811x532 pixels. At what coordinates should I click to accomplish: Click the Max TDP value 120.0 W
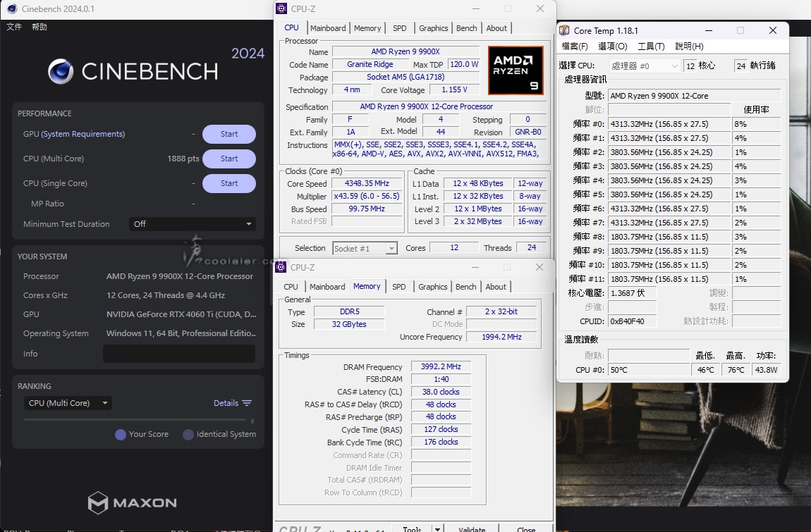tap(465, 65)
